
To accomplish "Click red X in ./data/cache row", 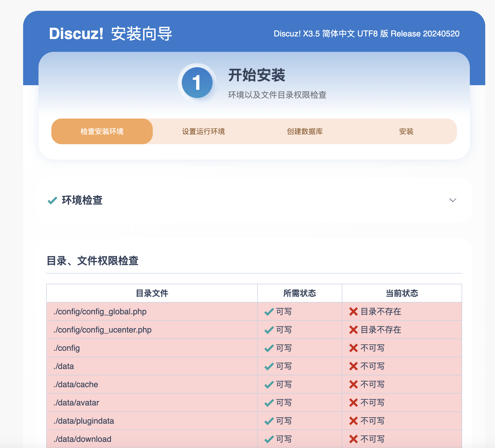I will coord(353,384).
